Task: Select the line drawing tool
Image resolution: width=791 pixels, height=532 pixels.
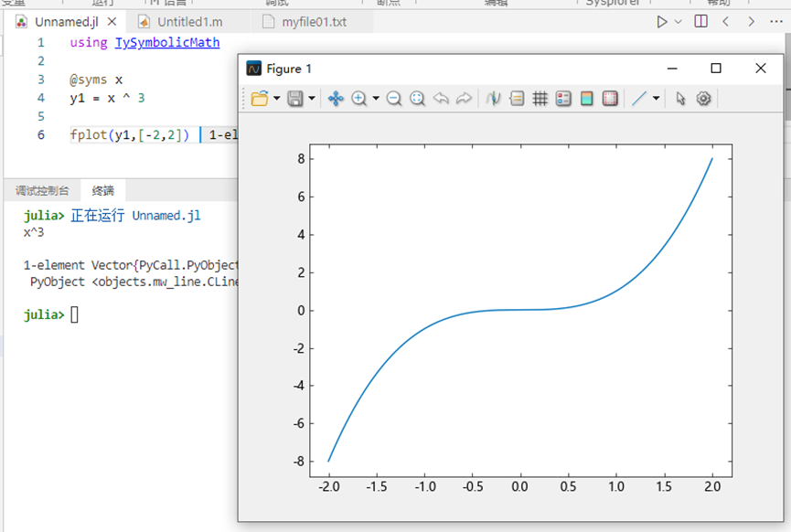Action: [639, 99]
